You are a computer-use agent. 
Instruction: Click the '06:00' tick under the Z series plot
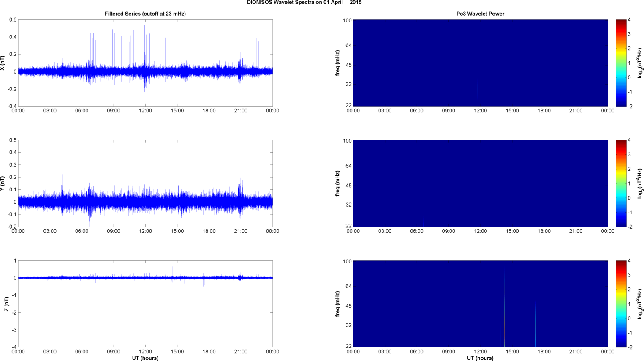(x=82, y=352)
